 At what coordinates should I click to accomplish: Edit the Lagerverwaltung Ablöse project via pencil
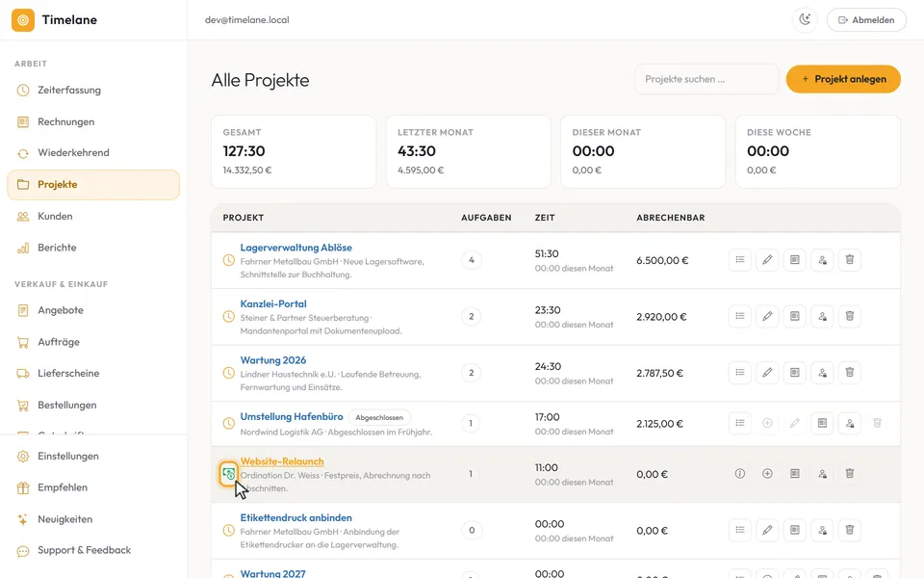coord(767,260)
